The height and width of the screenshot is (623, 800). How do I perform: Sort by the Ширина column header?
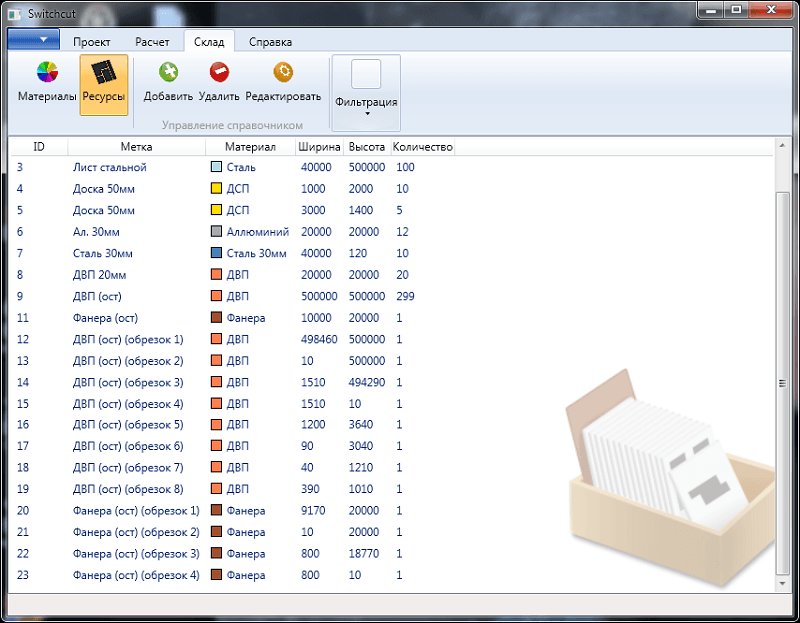(319, 147)
